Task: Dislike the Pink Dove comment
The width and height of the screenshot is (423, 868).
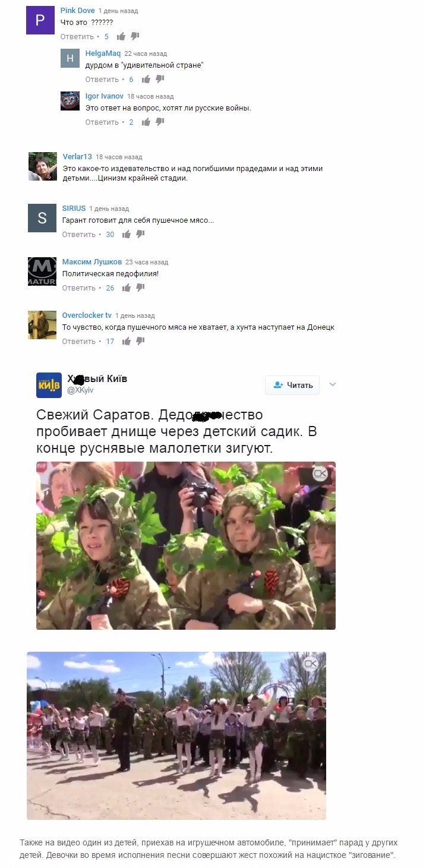Action: 135,36
